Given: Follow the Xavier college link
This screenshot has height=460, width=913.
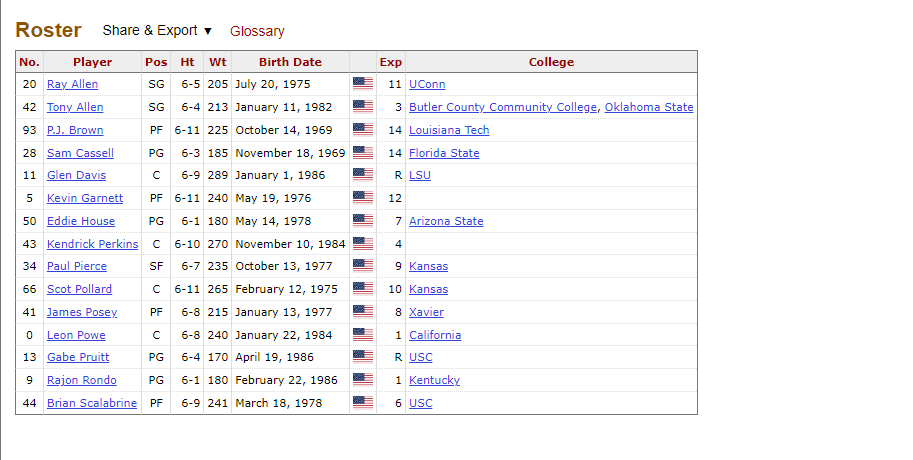Looking at the screenshot, I should (x=426, y=312).
